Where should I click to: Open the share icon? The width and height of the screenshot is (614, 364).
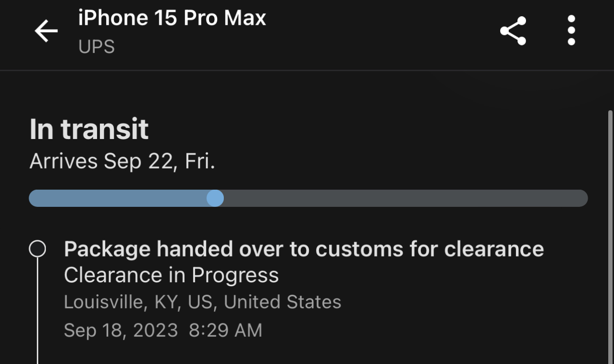click(x=513, y=31)
